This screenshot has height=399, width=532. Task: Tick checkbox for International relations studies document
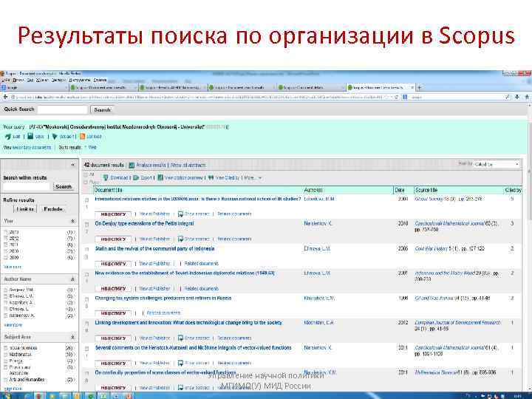[x=86, y=200]
